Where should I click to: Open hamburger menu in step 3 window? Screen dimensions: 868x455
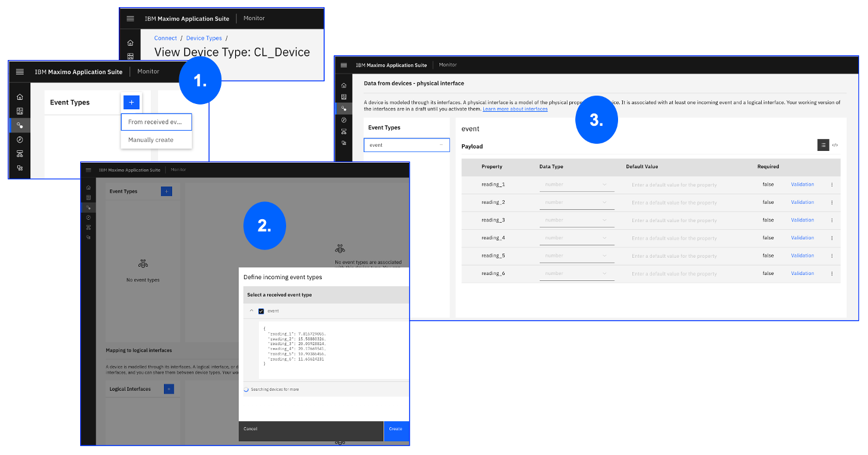coord(344,65)
